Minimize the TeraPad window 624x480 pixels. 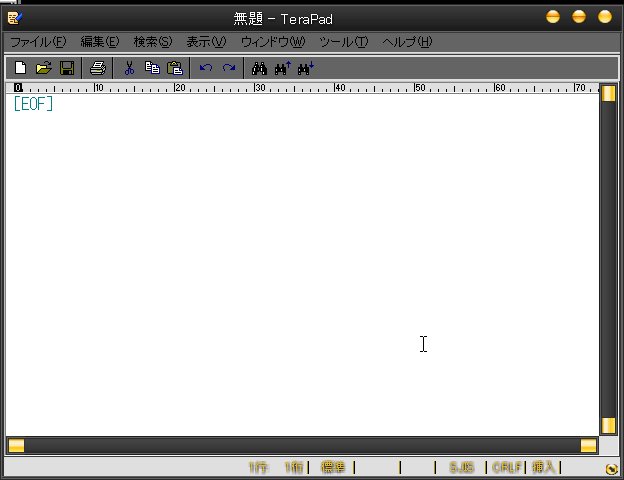tap(553, 17)
